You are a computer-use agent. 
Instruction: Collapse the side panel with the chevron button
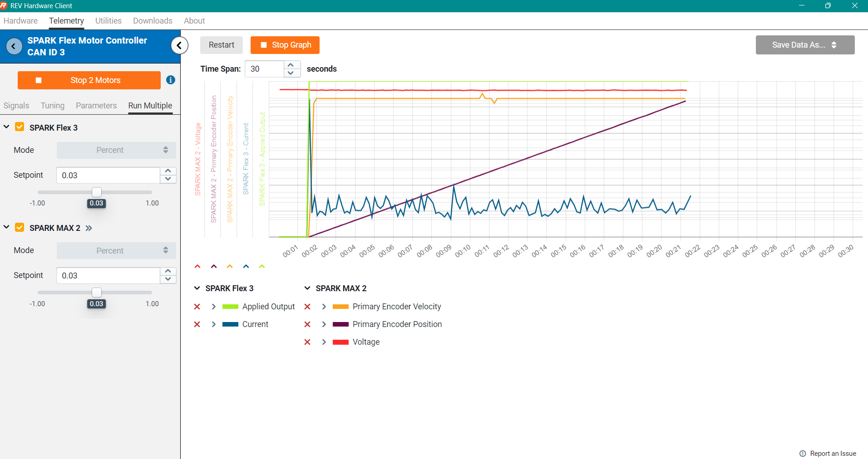tap(179, 45)
